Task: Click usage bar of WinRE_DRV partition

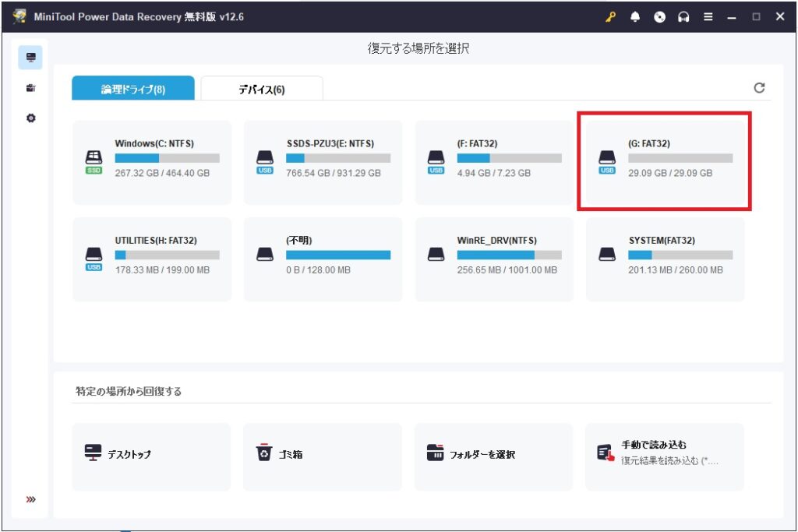Action: 509,255
